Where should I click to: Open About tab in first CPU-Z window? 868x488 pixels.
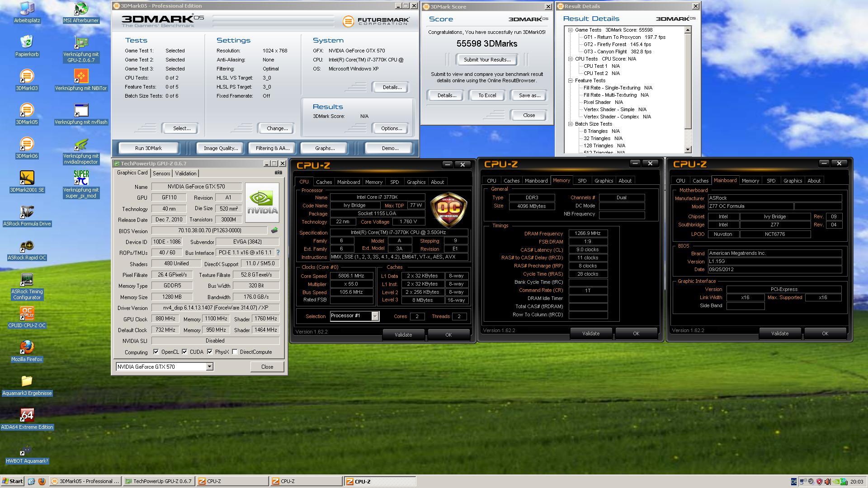tap(437, 182)
